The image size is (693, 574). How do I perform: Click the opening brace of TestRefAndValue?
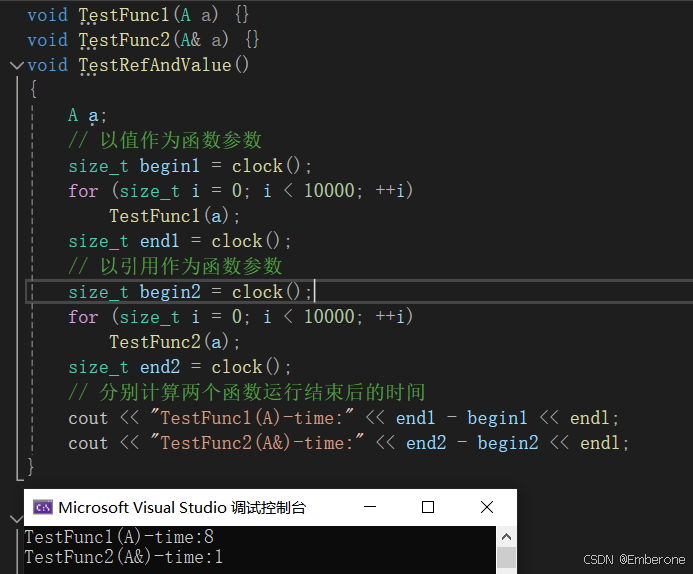tap(34, 89)
